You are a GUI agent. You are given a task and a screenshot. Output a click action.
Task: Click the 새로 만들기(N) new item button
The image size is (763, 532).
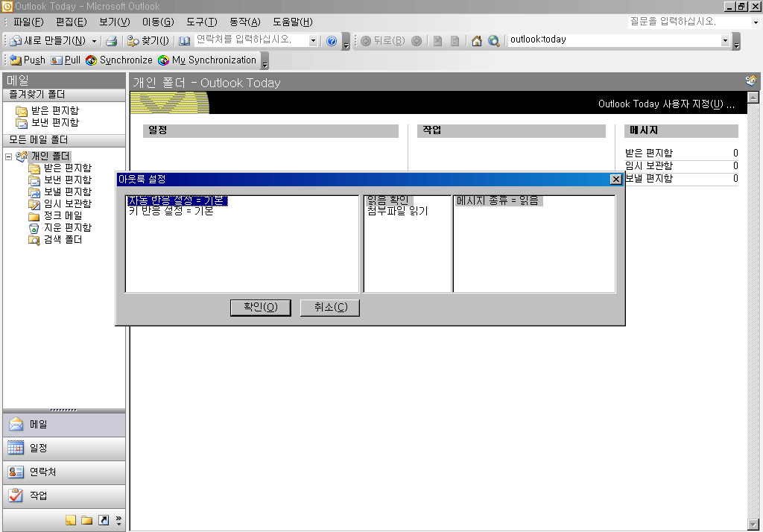click(48, 41)
